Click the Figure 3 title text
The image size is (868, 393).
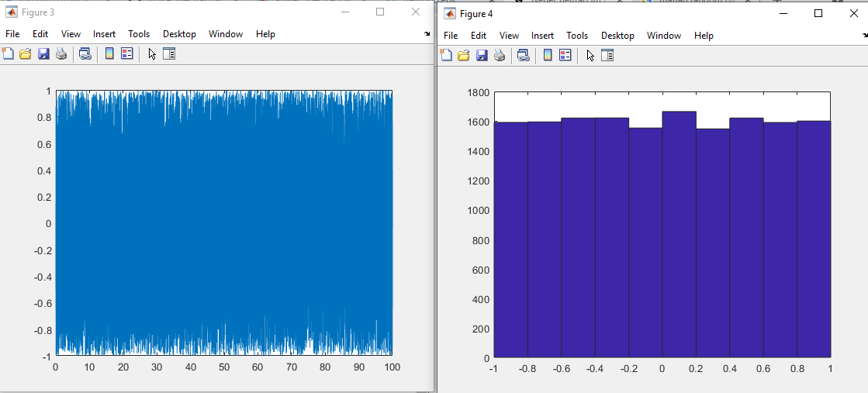(38, 12)
